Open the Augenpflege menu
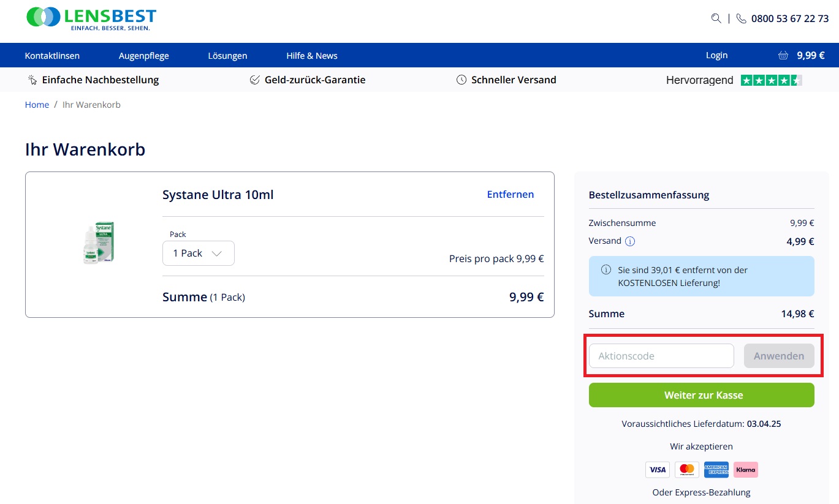Viewport: 839px width, 504px height. (x=143, y=56)
